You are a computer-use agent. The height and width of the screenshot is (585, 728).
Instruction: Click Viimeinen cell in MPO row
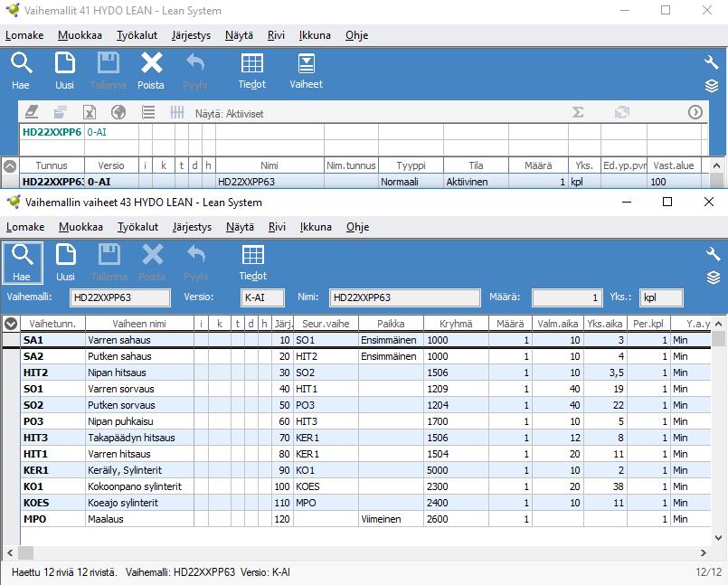(x=391, y=519)
